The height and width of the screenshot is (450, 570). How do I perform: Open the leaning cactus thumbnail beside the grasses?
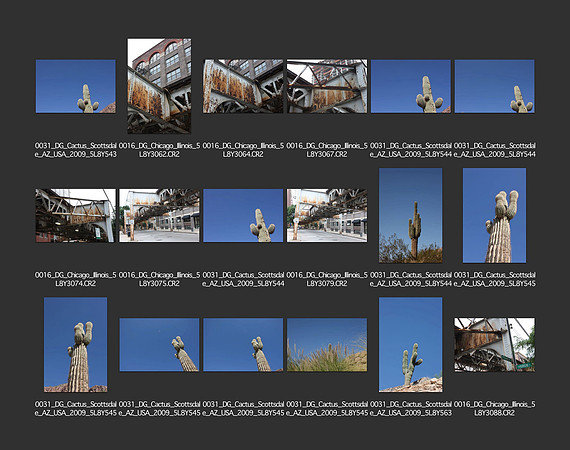click(243, 345)
